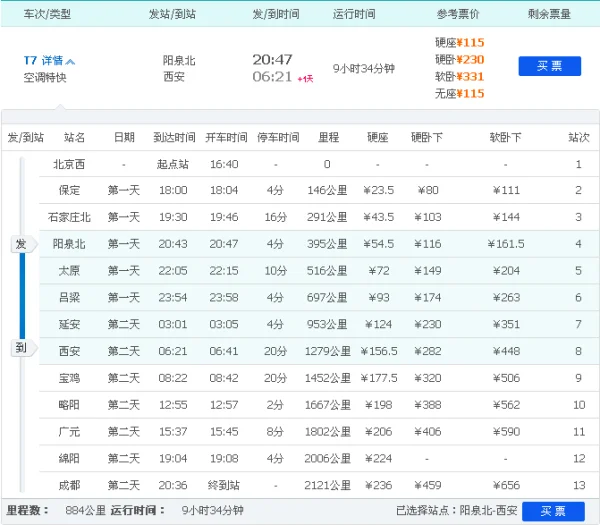Click the 里程 table header

(x=329, y=137)
